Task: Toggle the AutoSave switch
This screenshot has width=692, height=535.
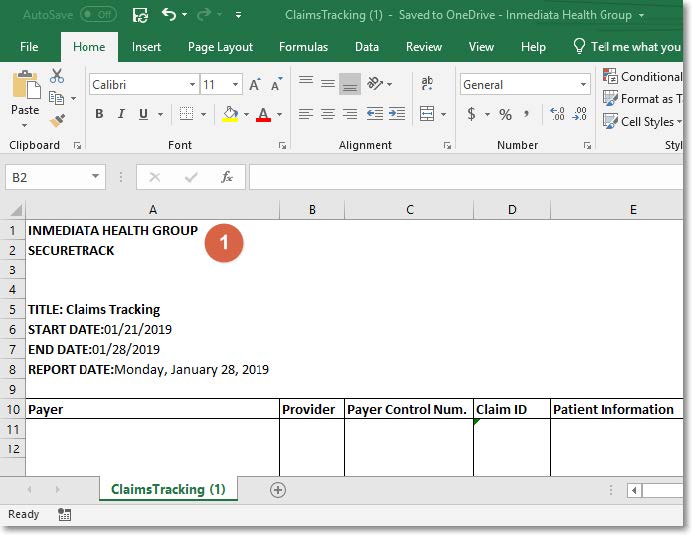Action: click(98, 15)
